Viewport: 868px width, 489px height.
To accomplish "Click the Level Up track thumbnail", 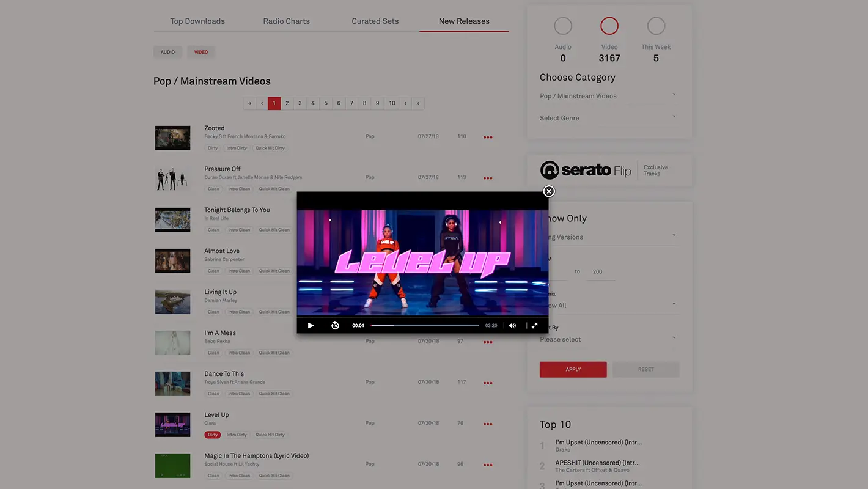I will [x=172, y=424].
